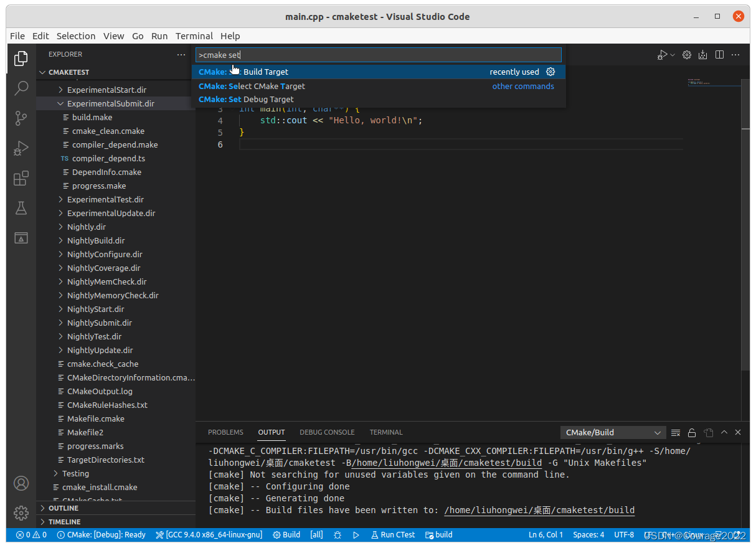756x548 pixels.
Task: Open run dropdown arrow beside play button
Action: point(673,55)
